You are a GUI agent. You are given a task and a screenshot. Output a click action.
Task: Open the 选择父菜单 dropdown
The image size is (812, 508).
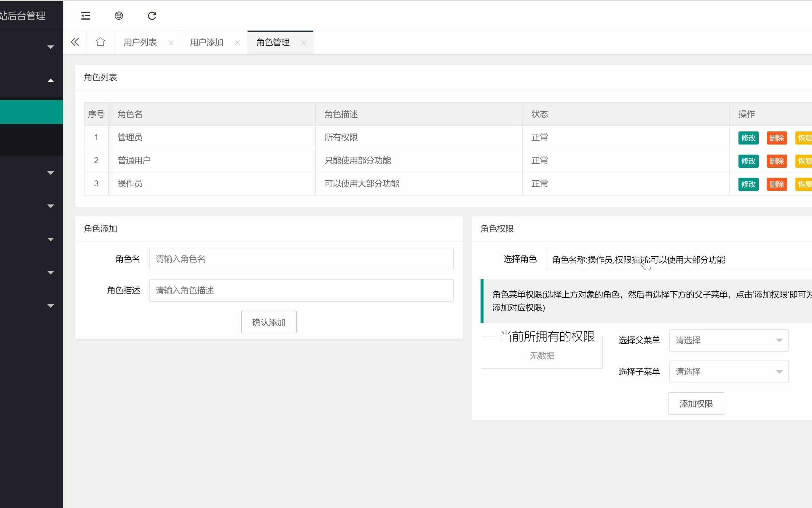pos(728,340)
